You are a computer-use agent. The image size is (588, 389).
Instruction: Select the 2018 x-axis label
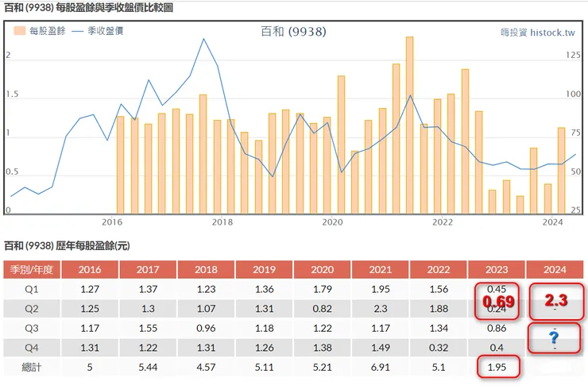tap(222, 222)
